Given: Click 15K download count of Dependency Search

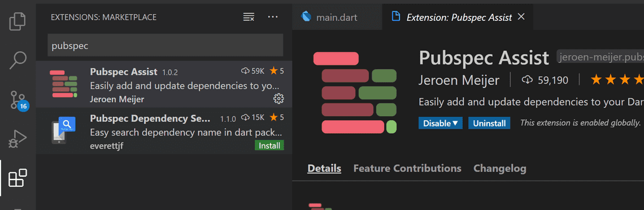Looking at the screenshot, I should tap(253, 118).
